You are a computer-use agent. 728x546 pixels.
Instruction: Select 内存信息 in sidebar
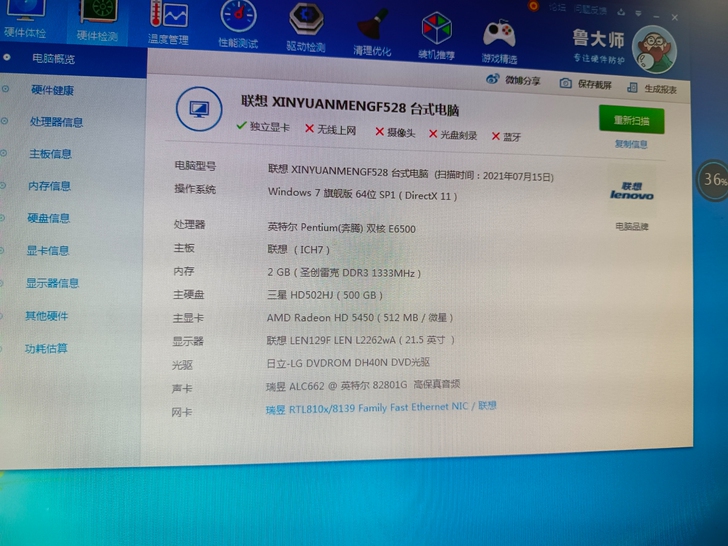click(49, 186)
